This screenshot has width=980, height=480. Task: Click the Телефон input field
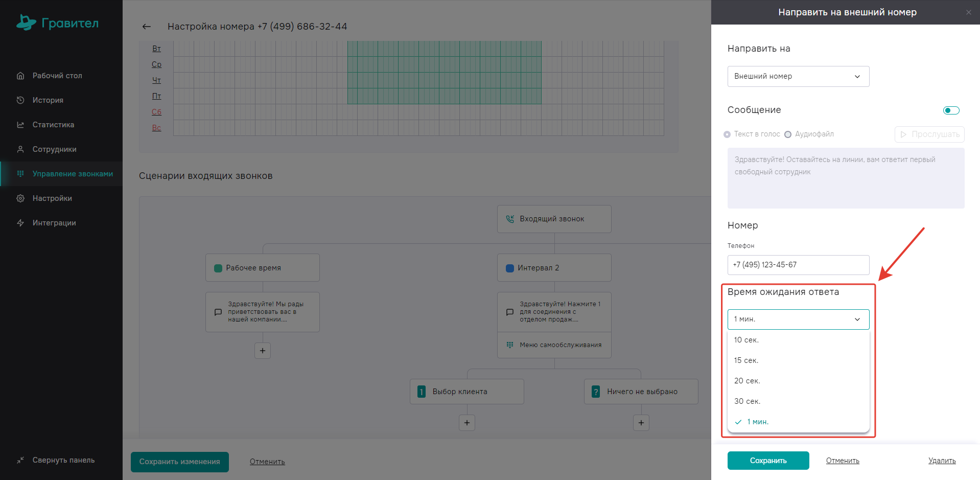[798, 265]
